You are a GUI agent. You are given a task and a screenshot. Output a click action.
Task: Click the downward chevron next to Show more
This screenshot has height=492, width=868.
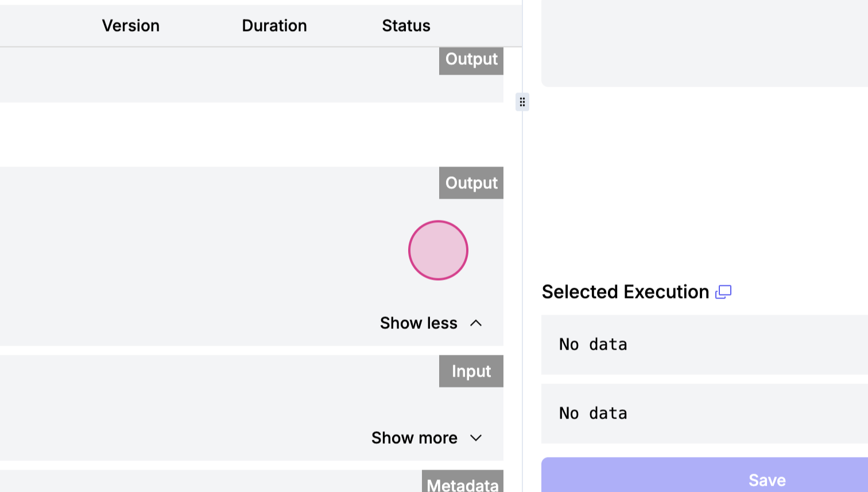(476, 438)
